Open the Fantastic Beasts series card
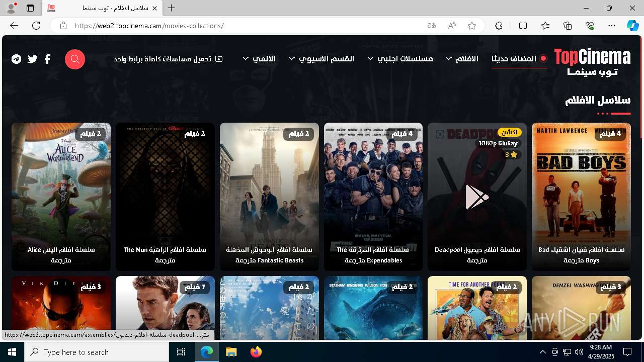The image size is (644, 362). coord(269,197)
